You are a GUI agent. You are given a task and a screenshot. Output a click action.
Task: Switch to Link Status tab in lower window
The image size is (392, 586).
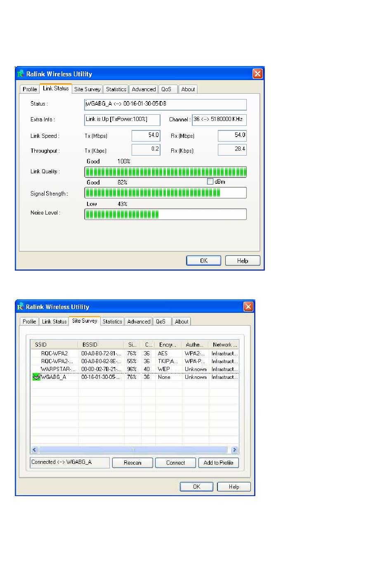[54, 321]
